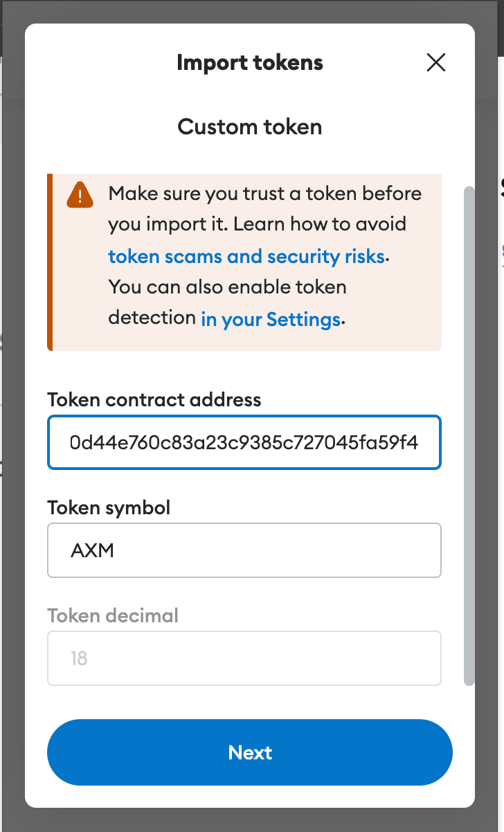Open token scams and security risks link
The width and height of the screenshot is (504, 832).
pyautogui.click(x=246, y=256)
